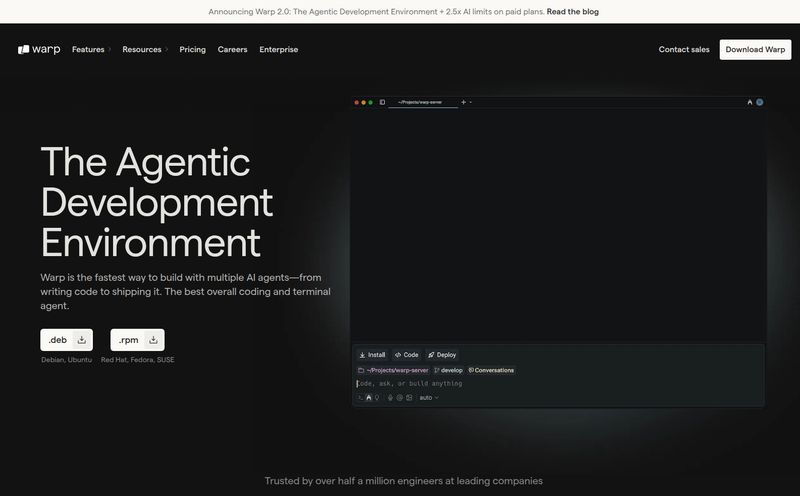The image size is (800, 496).
Task: Click the green maximize dot of terminal window
Action: click(x=370, y=103)
